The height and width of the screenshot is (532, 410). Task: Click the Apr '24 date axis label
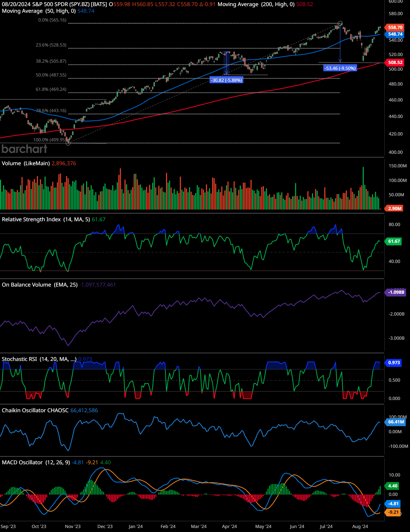click(x=229, y=526)
